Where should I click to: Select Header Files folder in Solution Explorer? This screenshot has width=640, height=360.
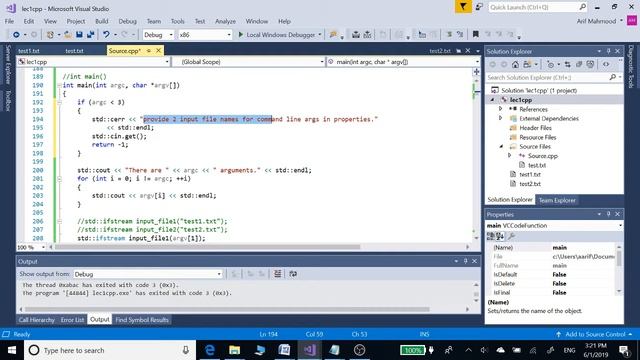[535, 128]
